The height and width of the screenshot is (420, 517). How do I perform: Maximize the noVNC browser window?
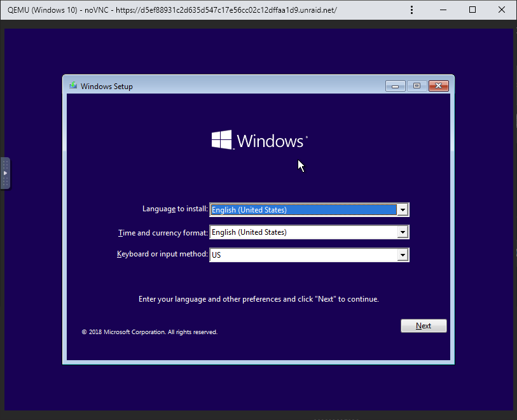click(x=472, y=10)
